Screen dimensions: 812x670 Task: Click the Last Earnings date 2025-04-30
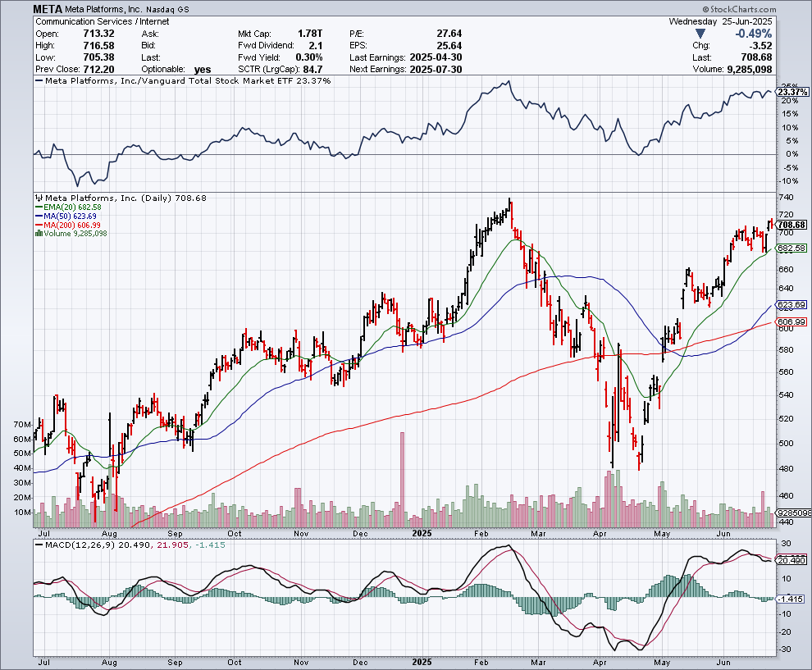(436, 57)
